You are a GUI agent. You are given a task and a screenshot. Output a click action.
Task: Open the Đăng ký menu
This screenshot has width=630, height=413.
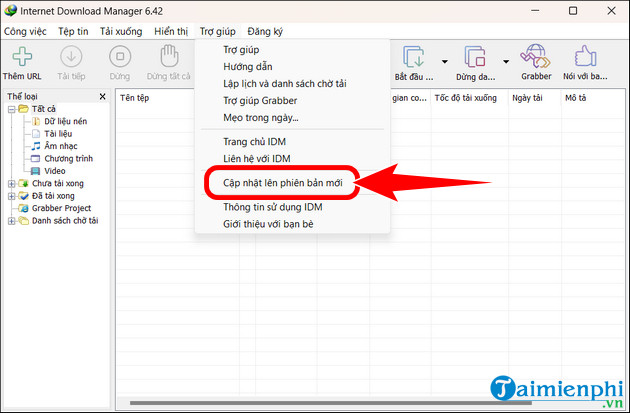coord(265,31)
